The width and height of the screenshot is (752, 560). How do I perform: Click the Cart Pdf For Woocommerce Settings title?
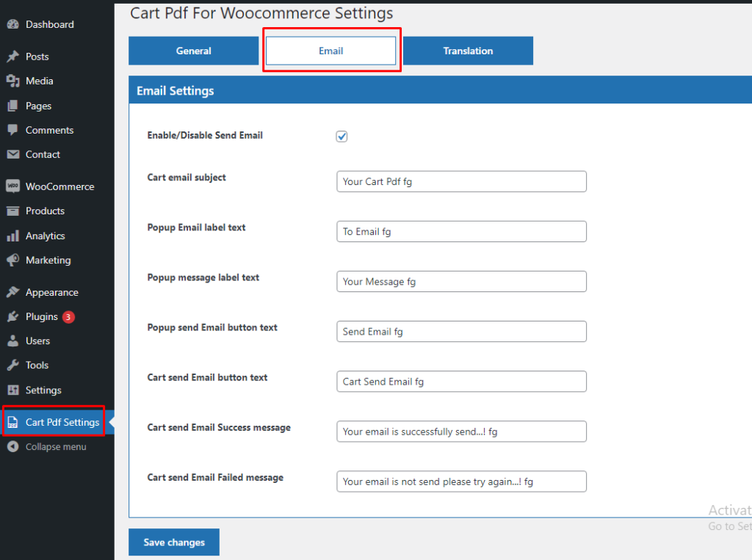(262, 13)
